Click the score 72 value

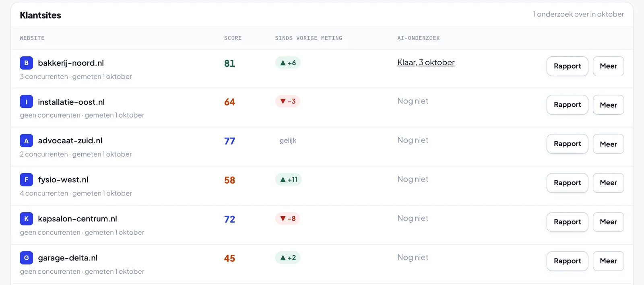[x=229, y=219]
